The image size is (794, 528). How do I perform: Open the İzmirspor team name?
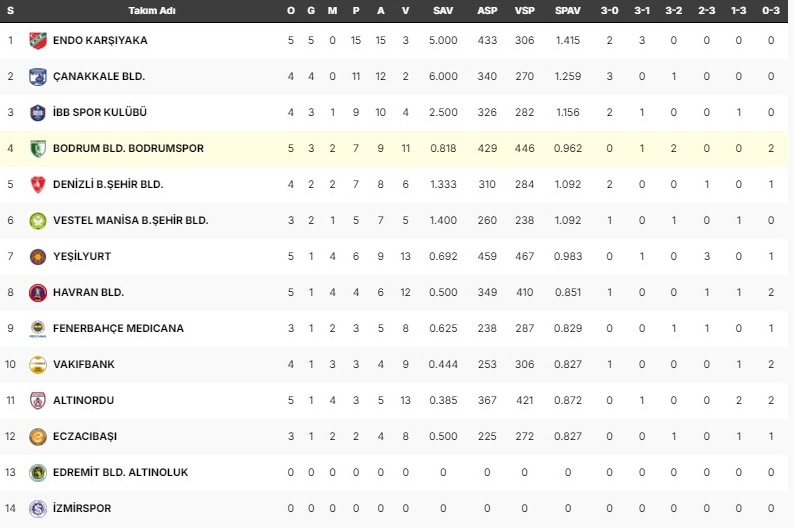[x=85, y=508]
